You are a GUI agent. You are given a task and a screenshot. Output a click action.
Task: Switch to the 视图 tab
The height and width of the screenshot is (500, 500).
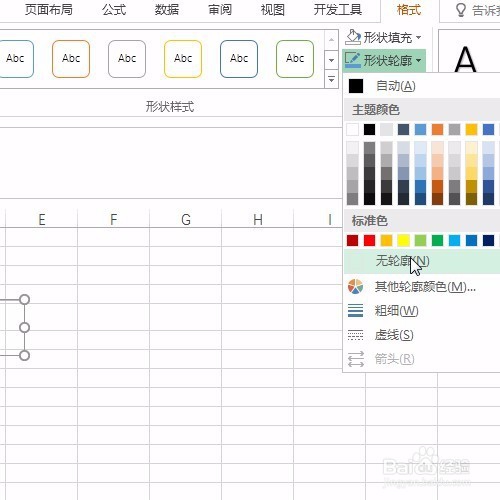(272, 10)
